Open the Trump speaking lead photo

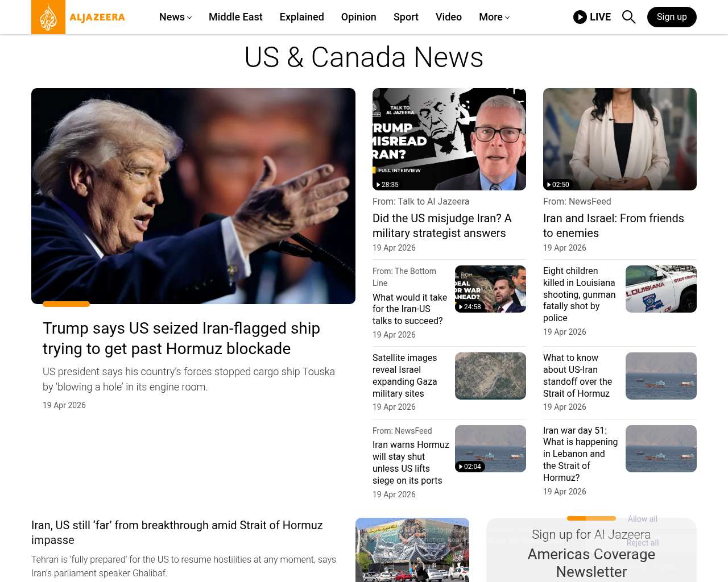pos(193,196)
